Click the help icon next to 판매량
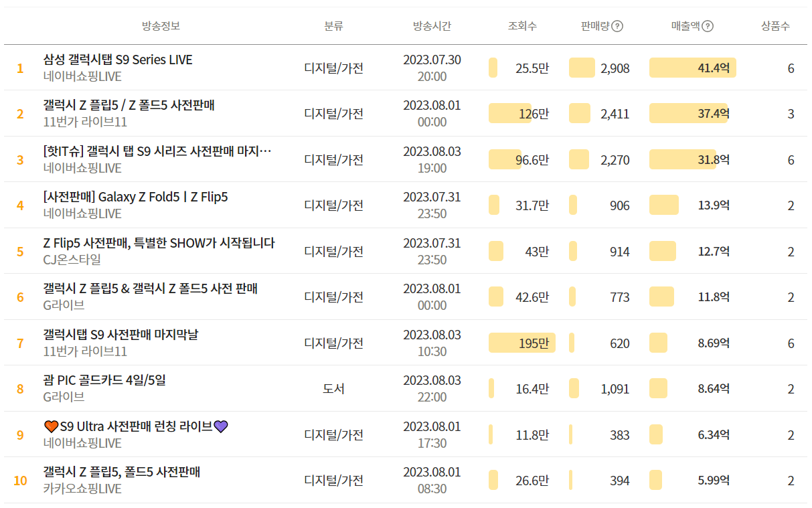 (x=617, y=26)
